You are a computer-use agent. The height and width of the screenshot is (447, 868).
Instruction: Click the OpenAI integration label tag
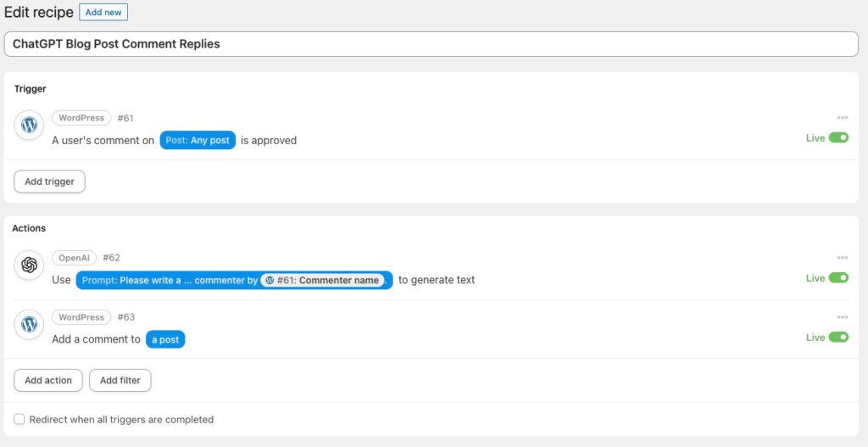point(74,258)
